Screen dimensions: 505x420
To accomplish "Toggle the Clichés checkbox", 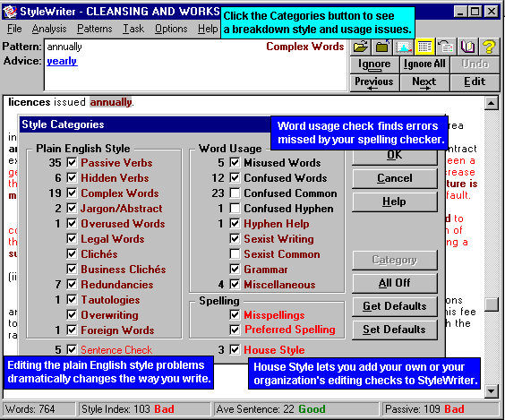I will pos(72,253).
